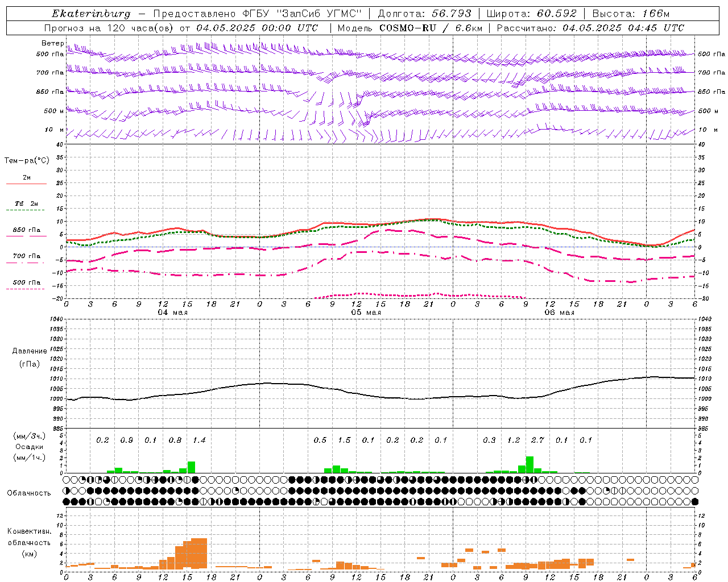728x582 pixels.
Task: Click the tallest green precipitation bar
Action: click(x=530, y=464)
